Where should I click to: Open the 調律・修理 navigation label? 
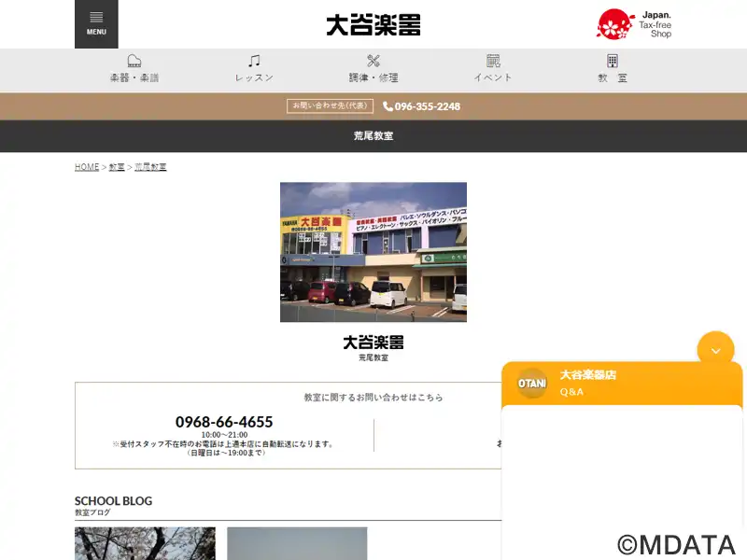click(373, 77)
